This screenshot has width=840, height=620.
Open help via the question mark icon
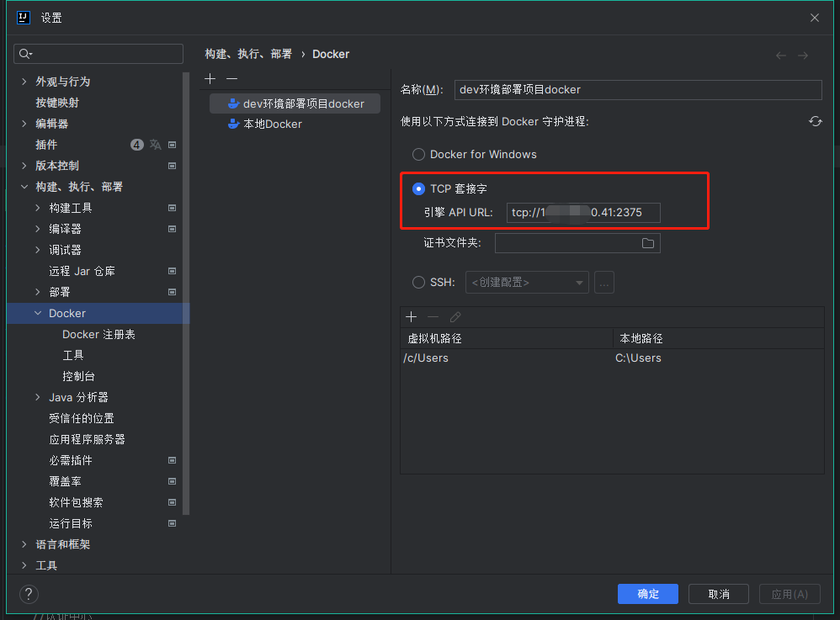(28, 595)
